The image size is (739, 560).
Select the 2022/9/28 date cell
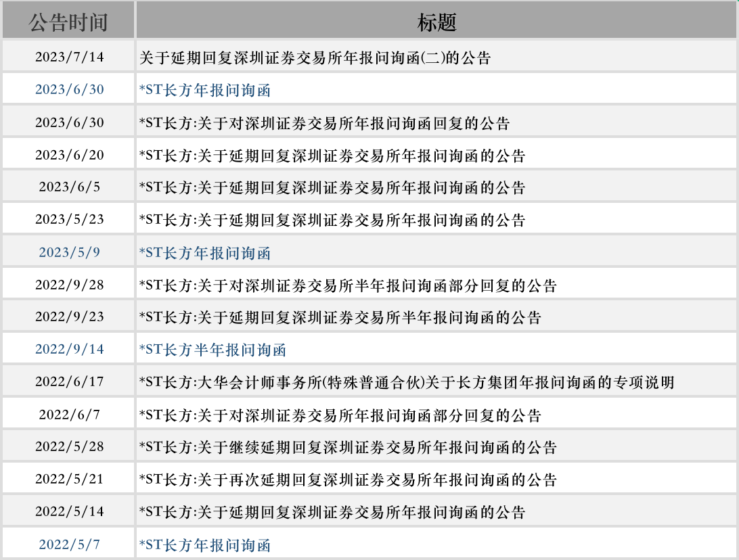coord(69,285)
